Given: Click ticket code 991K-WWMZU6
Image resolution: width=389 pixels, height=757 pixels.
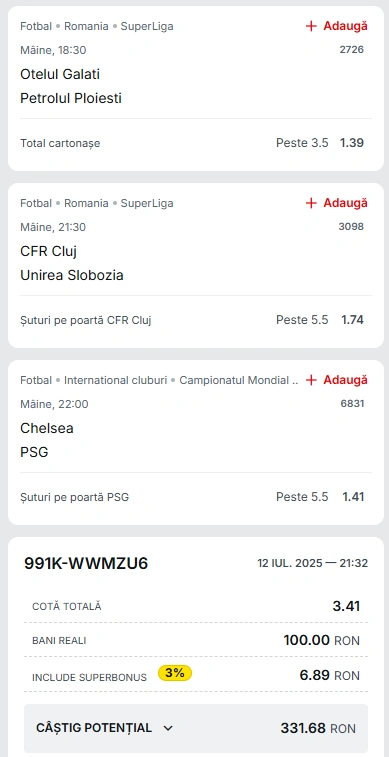Looking at the screenshot, I should tap(86, 563).
